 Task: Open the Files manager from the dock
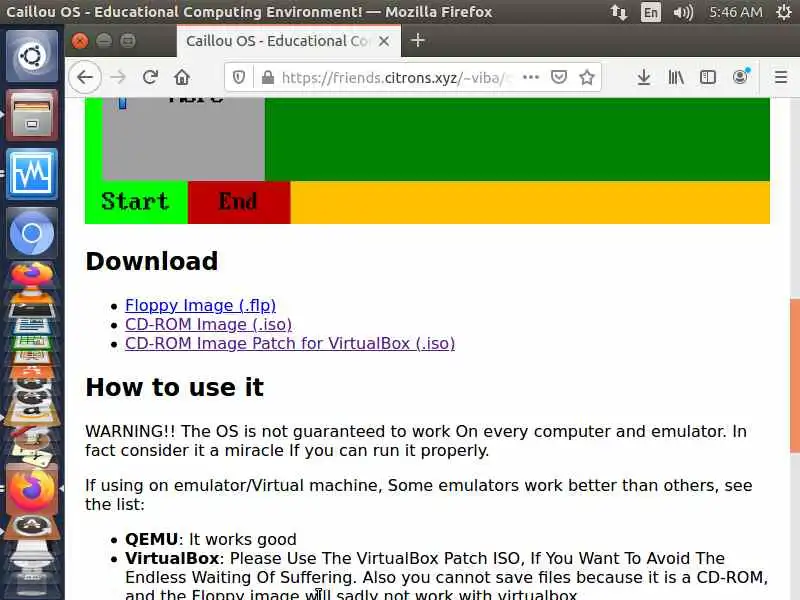coord(32,115)
